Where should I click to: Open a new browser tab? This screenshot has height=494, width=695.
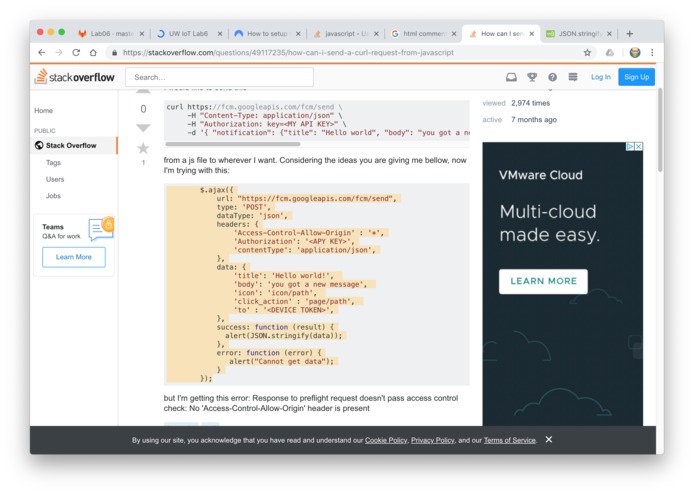point(629,34)
